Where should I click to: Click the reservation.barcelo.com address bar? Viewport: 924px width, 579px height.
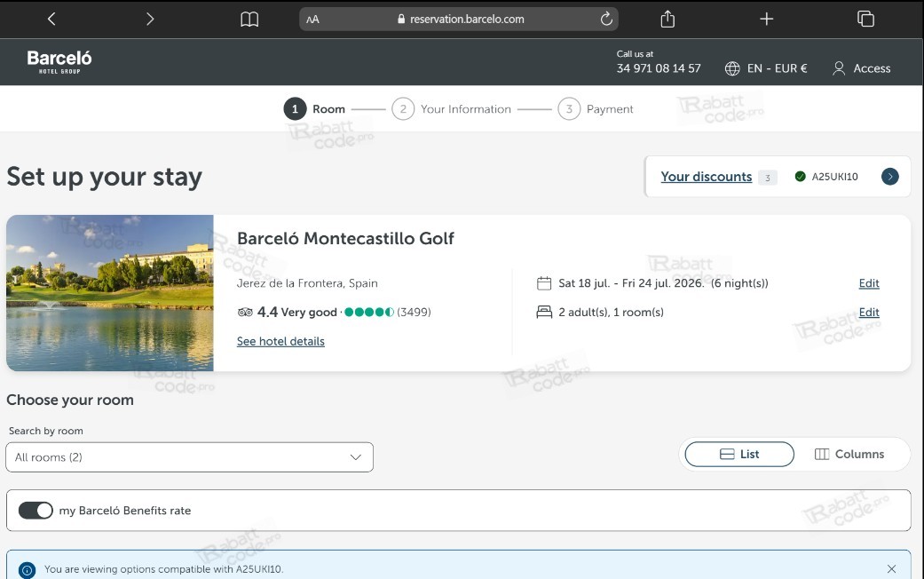(x=459, y=19)
